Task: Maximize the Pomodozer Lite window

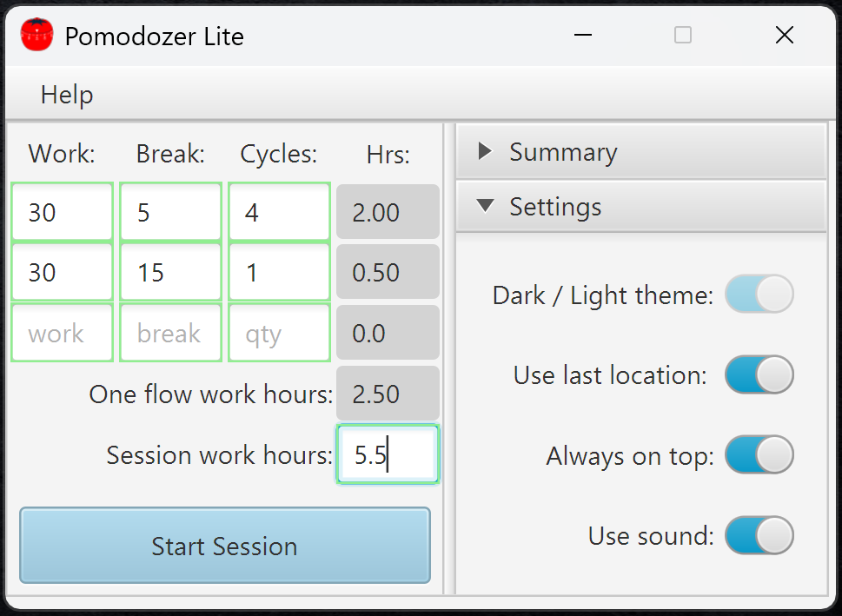Action: [x=683, y=35]
